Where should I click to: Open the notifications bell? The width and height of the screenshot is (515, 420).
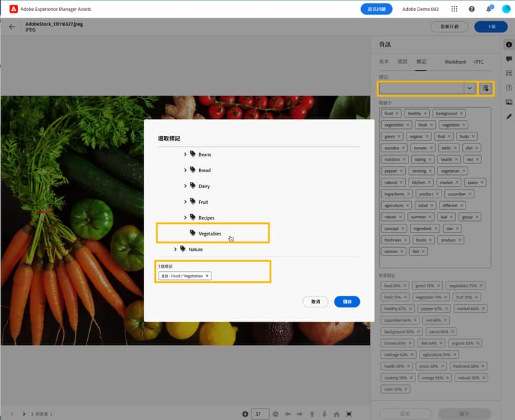(x=489, y=9)
